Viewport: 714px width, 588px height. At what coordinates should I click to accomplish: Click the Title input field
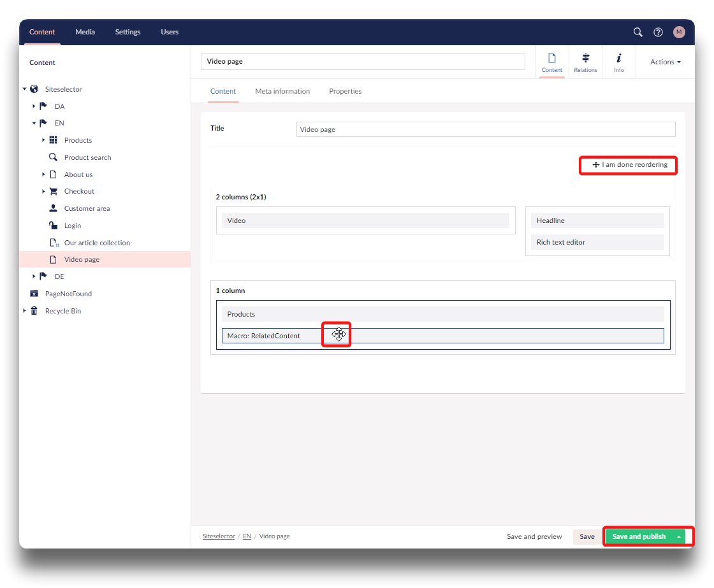485,129
